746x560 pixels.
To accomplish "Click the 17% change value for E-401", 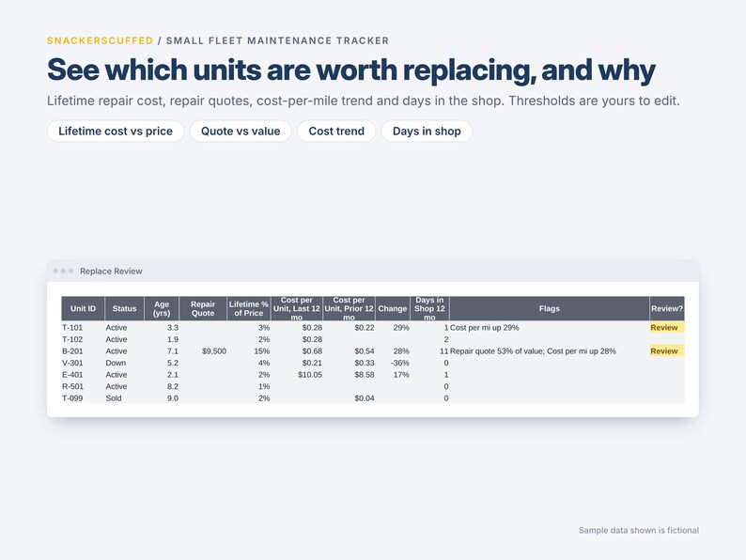I will coord(401,375).
